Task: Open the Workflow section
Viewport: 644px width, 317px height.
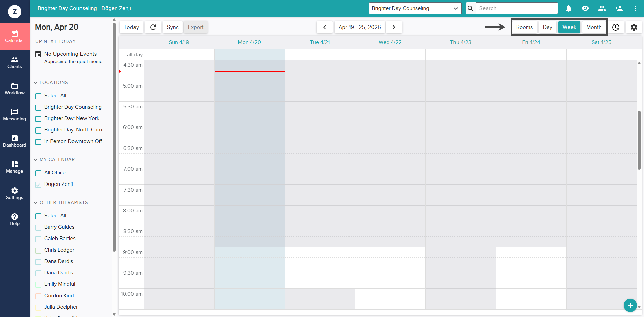Action: click(15, 89)
